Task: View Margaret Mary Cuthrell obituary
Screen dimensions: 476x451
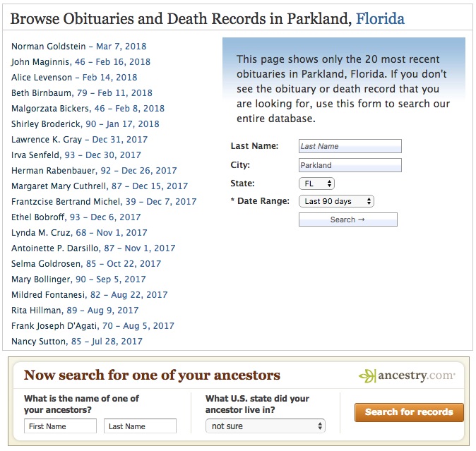Action: click(100, 186)
